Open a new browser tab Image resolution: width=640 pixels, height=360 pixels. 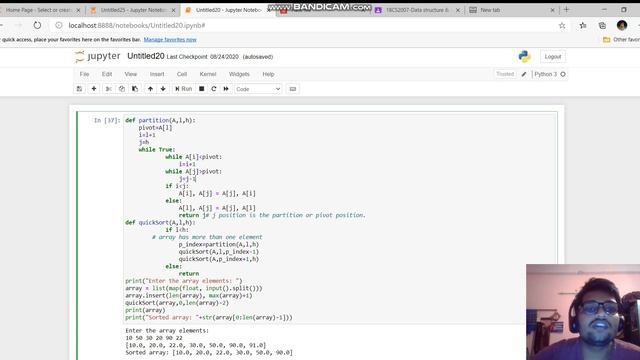pyautogui.click(x=566, y=9)
